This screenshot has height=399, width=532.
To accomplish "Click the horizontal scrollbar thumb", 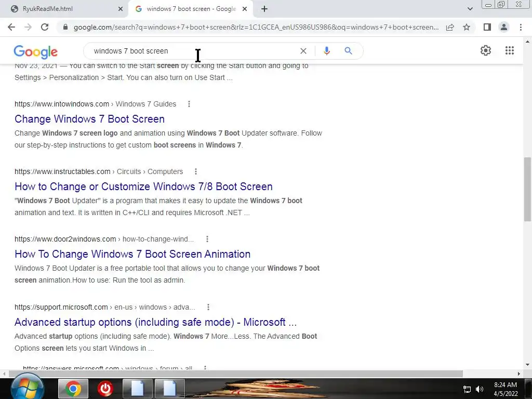I will (x=236, y=374).
